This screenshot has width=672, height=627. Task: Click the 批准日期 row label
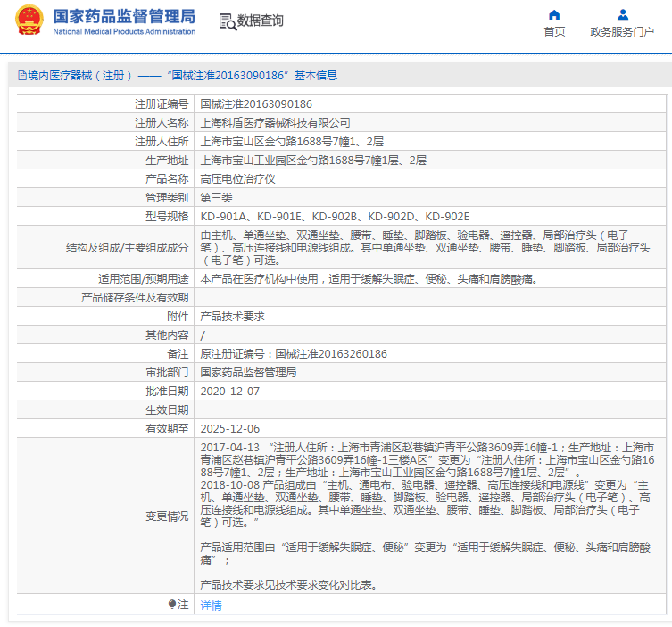point(167,392)
